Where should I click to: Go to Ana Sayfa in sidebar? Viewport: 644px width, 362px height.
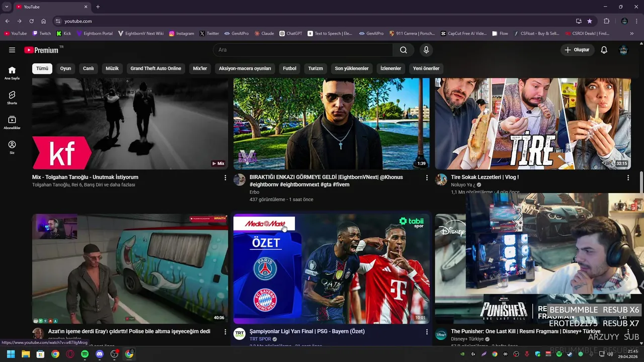point(12,73)
